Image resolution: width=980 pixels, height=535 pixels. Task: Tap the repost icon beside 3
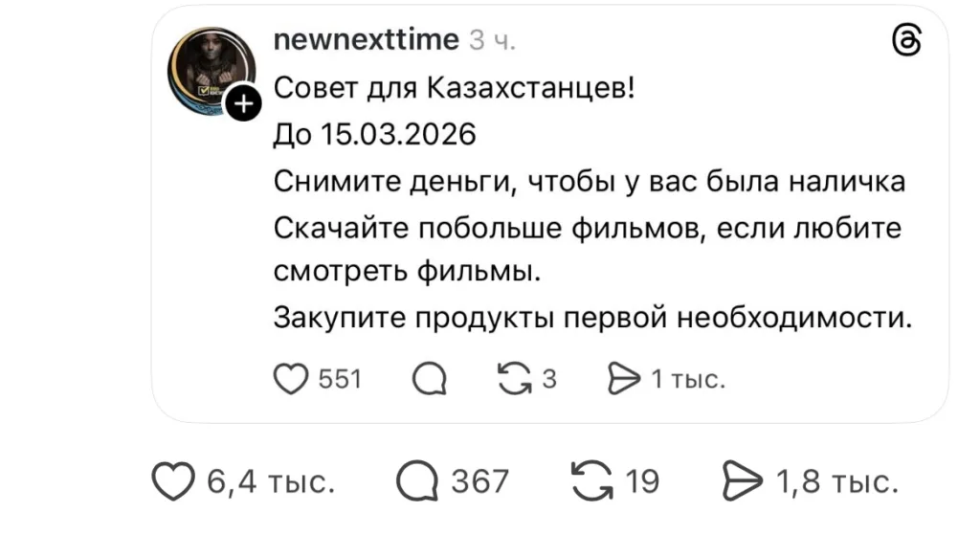pyautogui.click(x=518, y=380)
